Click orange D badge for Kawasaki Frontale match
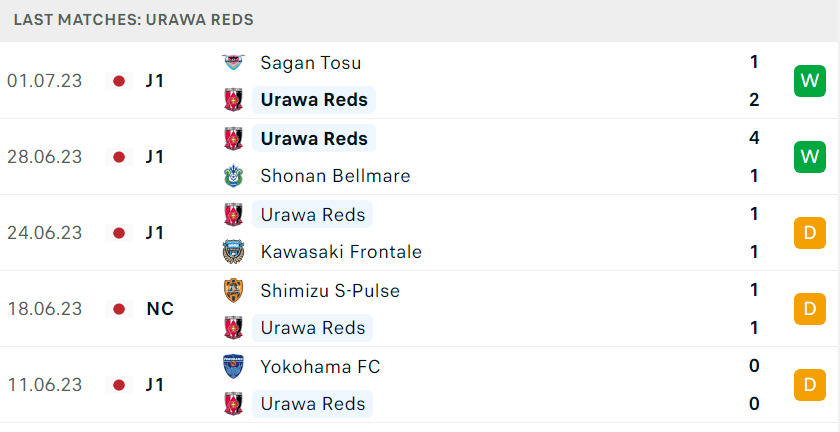 click(809, 233)
